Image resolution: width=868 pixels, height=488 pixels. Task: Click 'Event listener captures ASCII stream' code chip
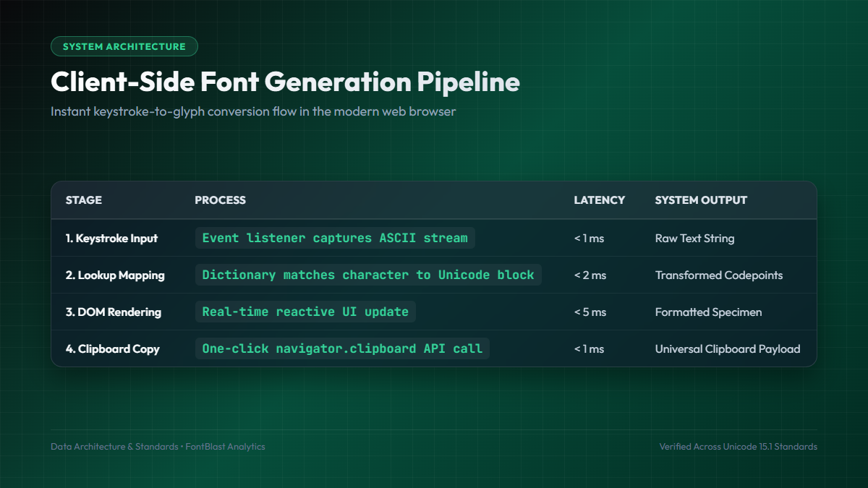tap(335, 238)
